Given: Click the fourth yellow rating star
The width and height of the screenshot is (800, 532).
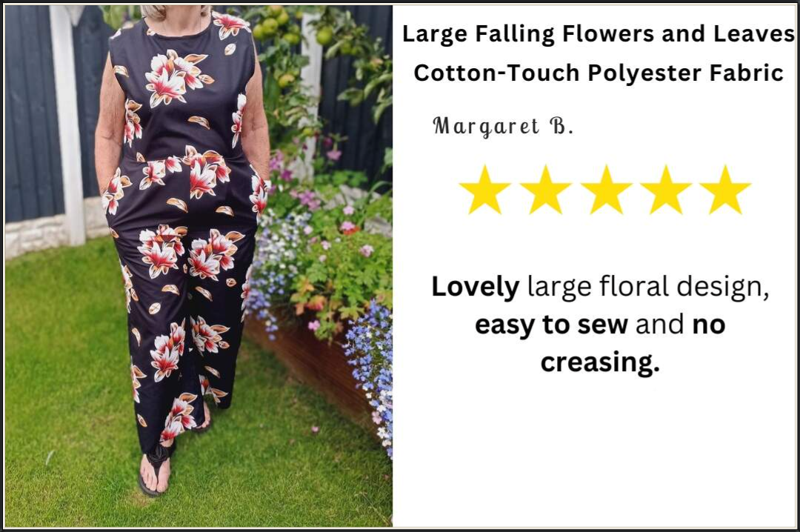Looking at the screenshot, I should click(x=666, y=190).
